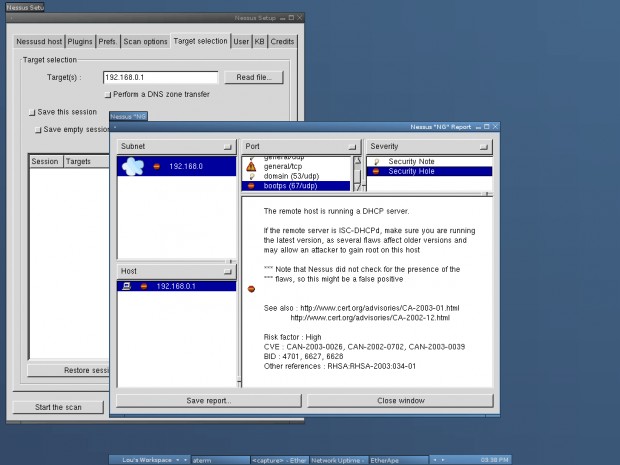620x465 pixels.
Task: Click the red hole icon beside subnet 192.168.0
Action: (157, 166)
